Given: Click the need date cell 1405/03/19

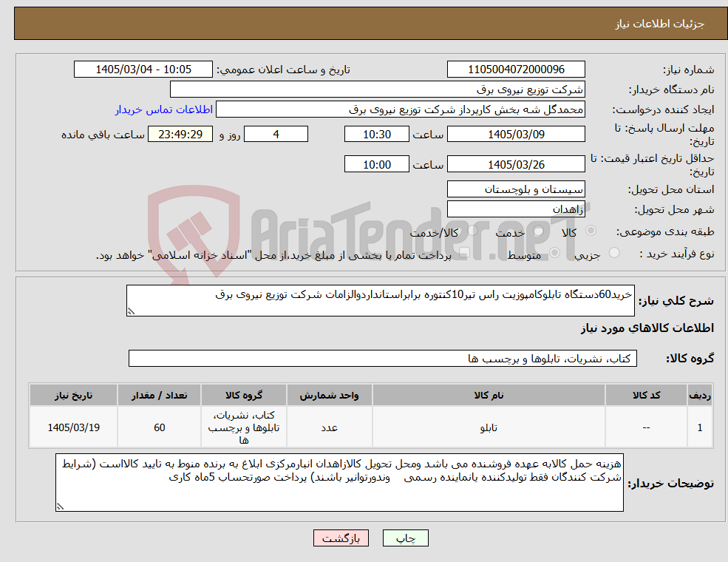Looking at the screenshot, I should (73, 427).
